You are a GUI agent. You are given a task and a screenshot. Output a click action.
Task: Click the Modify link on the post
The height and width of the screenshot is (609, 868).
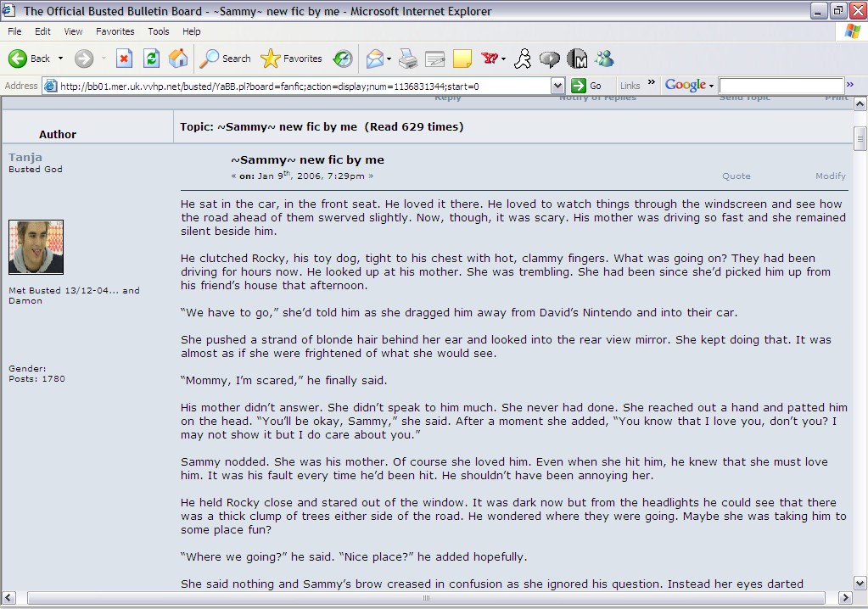(x=831, y=176)
